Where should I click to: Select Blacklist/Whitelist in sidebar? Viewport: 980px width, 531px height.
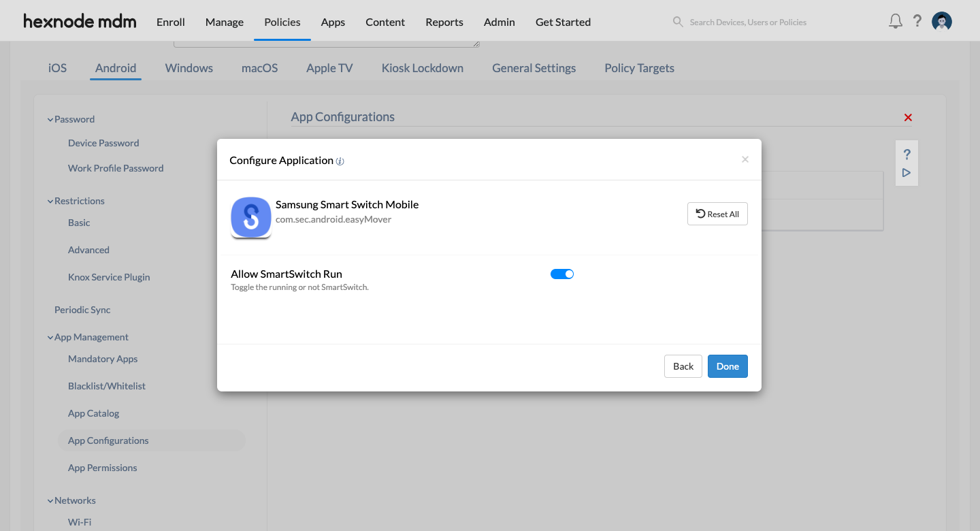pos(107,386)
